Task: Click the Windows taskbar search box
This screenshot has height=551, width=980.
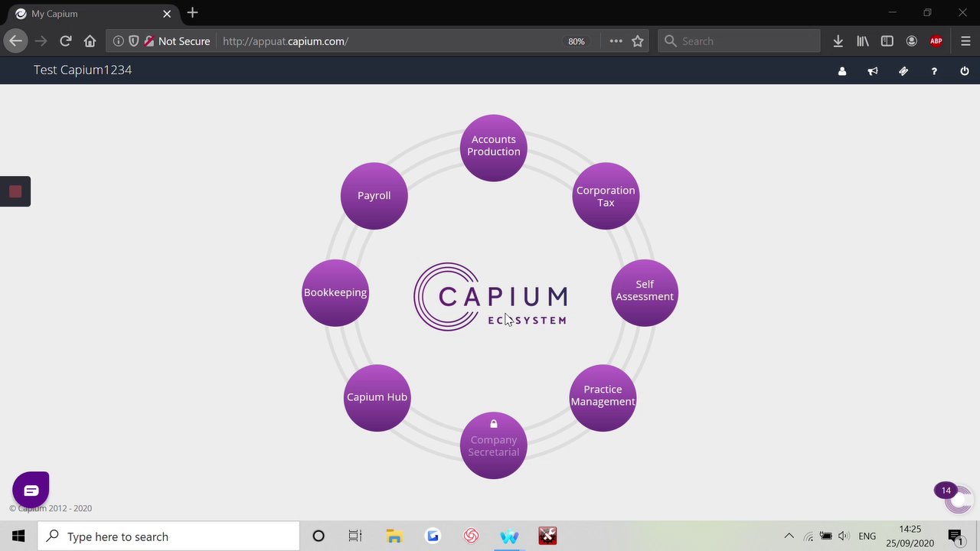Action: coord(168,536)
